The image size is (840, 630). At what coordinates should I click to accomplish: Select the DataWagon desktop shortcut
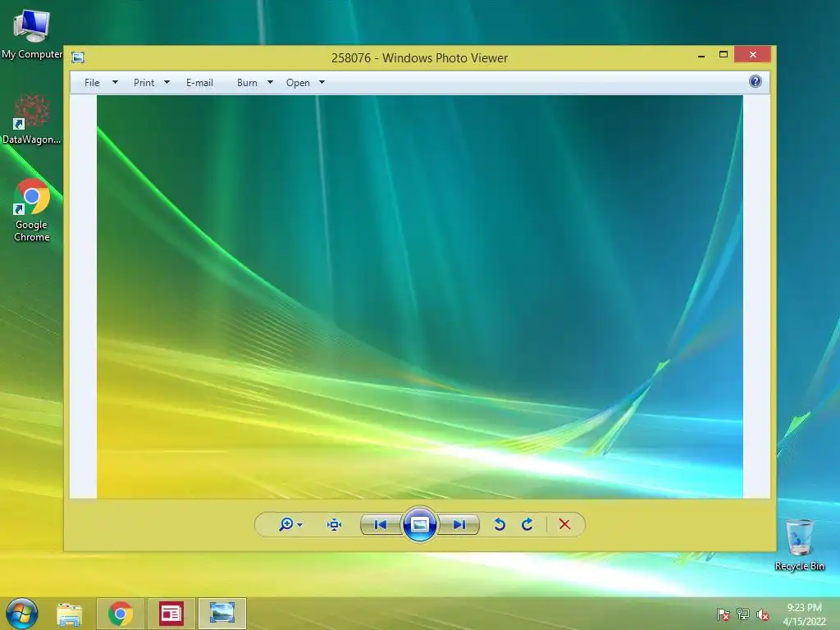(32, 119)
